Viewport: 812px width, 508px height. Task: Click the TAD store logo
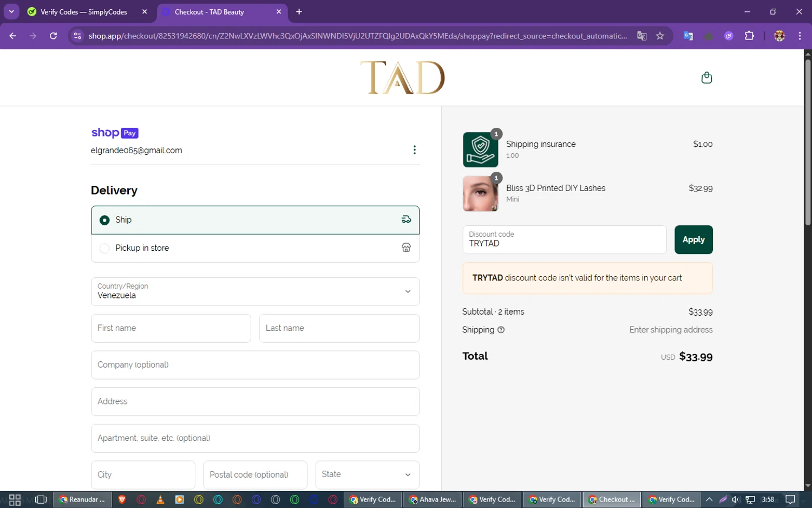coord(402,77)
